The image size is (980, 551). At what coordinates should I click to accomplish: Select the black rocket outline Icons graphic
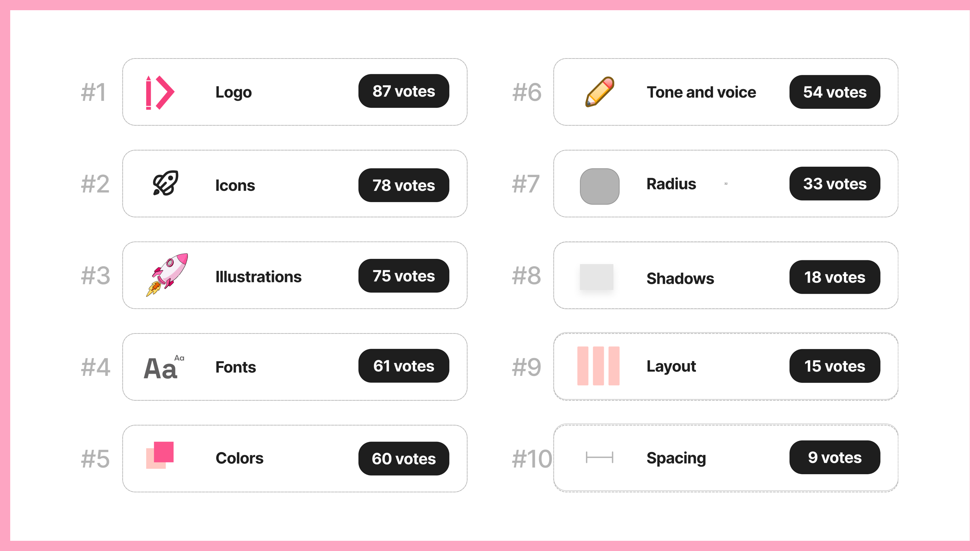tap(165, 183)
